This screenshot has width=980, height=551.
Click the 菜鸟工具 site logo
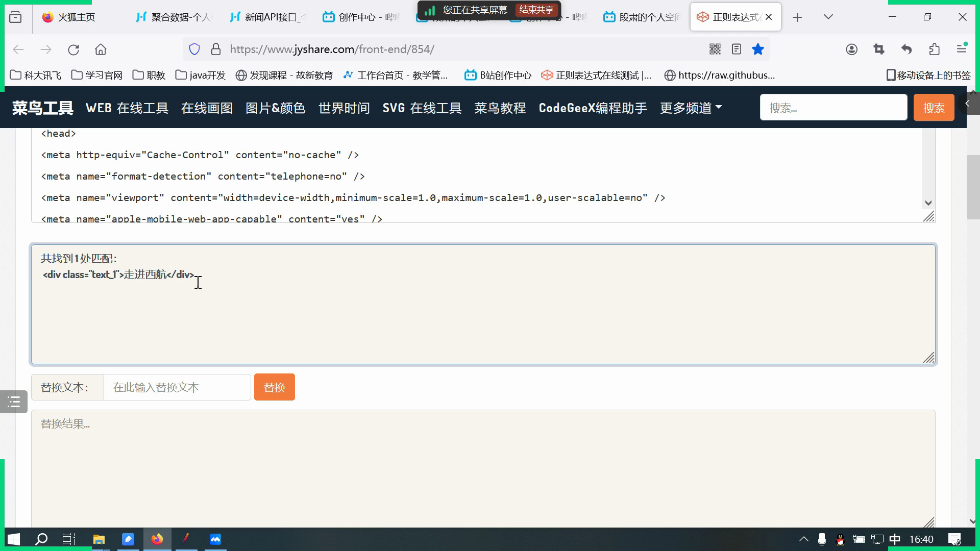point(43,108)
